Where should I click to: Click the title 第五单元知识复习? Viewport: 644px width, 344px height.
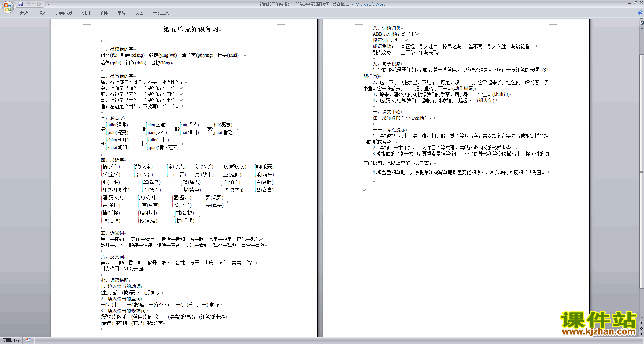191,29
